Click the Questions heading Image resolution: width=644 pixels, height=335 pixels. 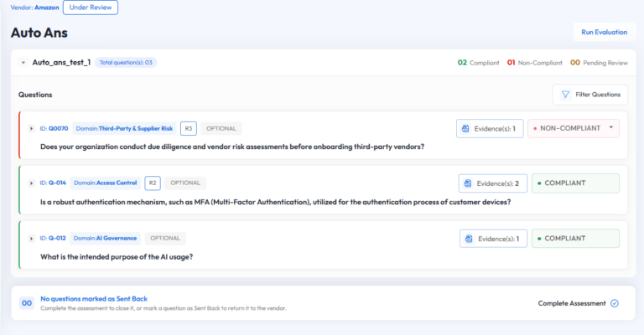[x=35, y=95]
